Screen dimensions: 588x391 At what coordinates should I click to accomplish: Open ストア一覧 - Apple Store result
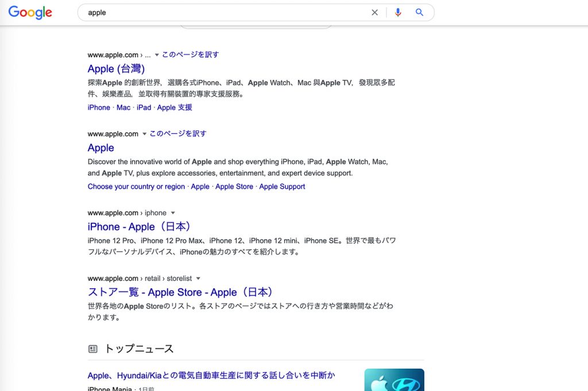tap(180, 292)
